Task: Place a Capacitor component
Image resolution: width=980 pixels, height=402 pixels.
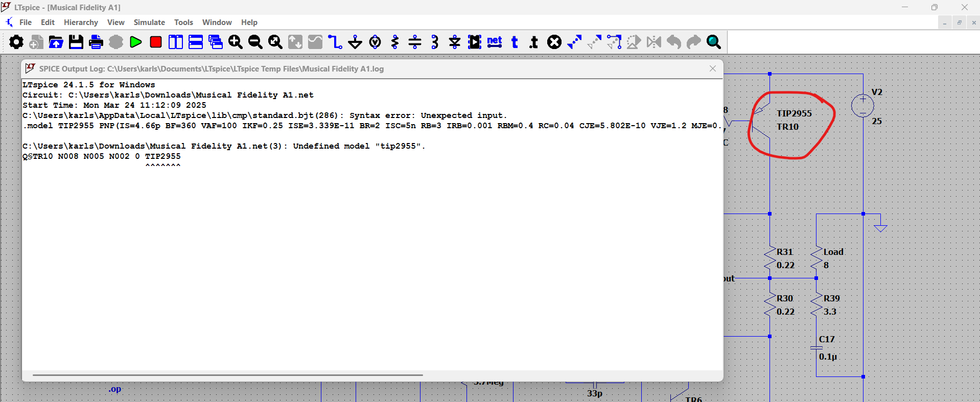Action: [x=415, y=42]
